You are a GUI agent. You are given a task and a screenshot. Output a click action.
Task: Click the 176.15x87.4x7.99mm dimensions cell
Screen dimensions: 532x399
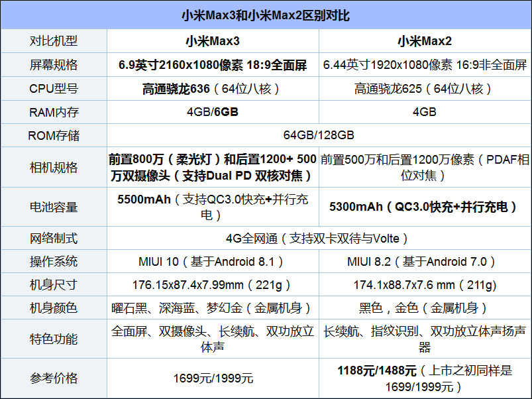pyautogui.click(x=213, y=284)
